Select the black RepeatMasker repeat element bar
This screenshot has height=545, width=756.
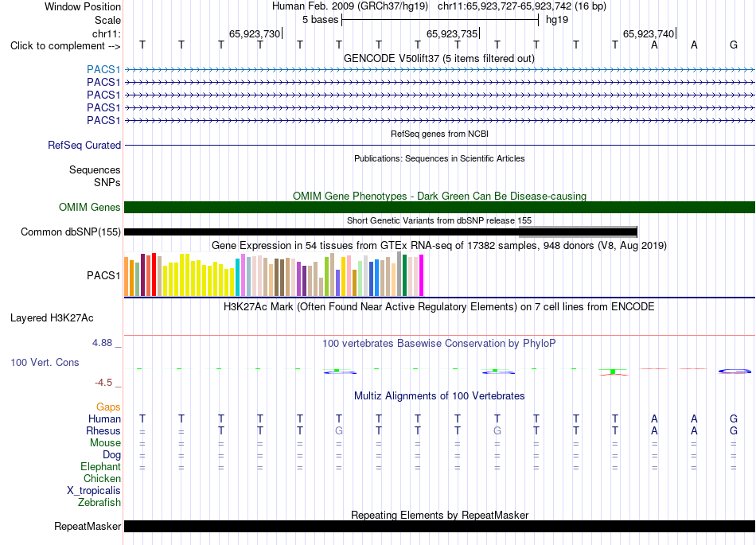(439, 526)
